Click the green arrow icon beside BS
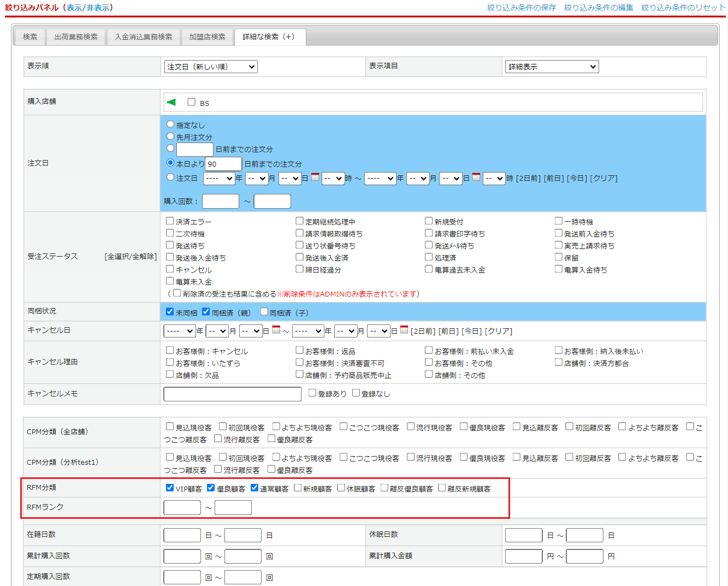728x586 pixels. 171,102
